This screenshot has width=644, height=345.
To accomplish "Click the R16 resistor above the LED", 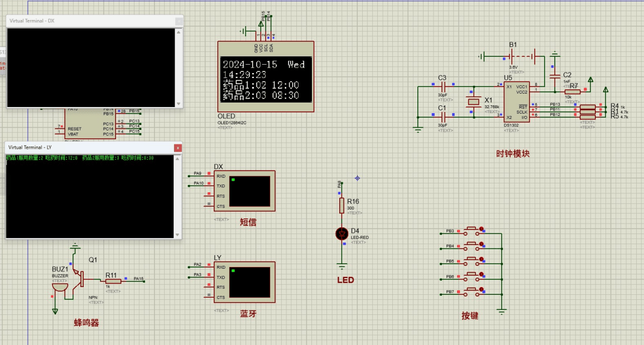I will (342, 205).
